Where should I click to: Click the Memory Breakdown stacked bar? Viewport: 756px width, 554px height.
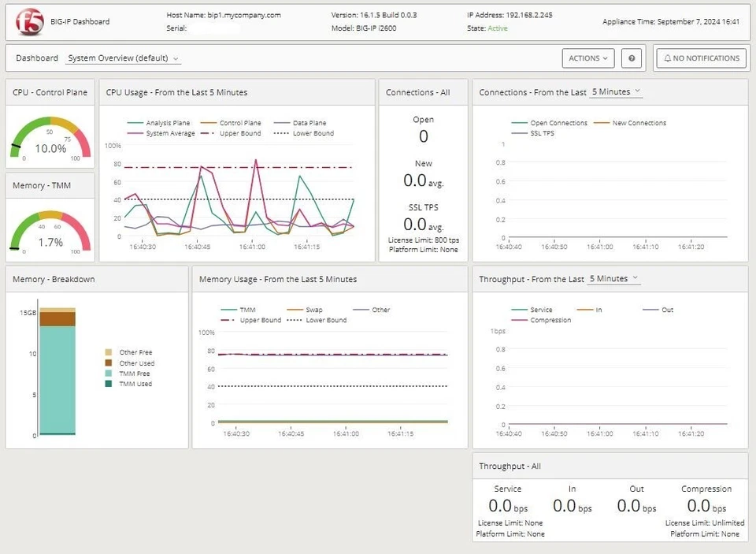[58, 370]
